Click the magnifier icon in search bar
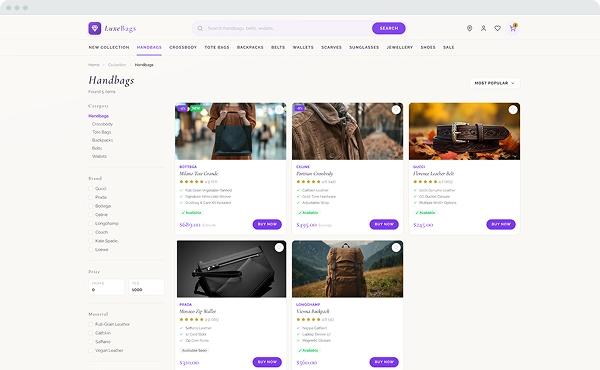The image size is (600, 370). point(200,28)
